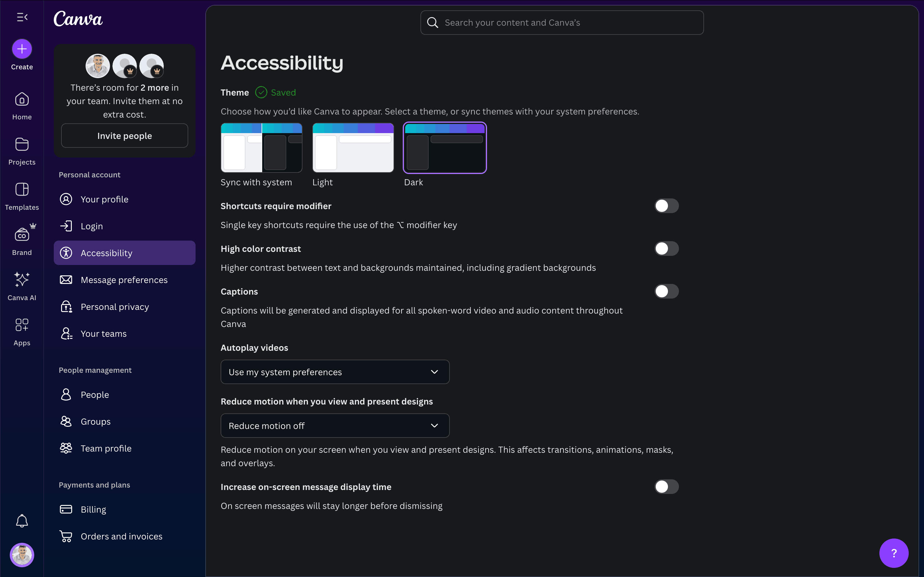Open the Templates icon in sidebar
The width and height of the screenshot is (924, 577).
click(22, 190)
